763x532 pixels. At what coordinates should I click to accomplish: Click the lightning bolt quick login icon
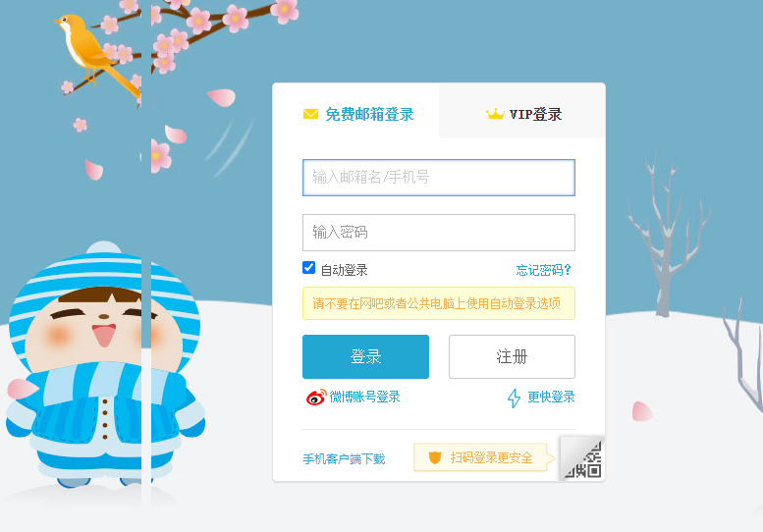point(514,398)
